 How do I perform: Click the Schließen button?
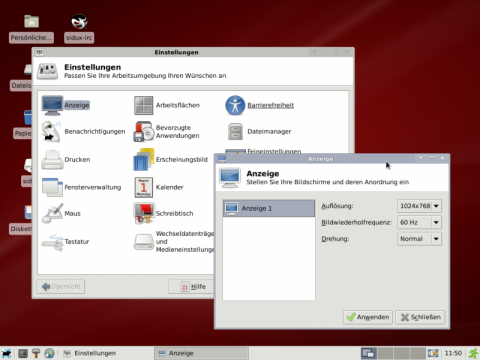(x=420, y=317)
